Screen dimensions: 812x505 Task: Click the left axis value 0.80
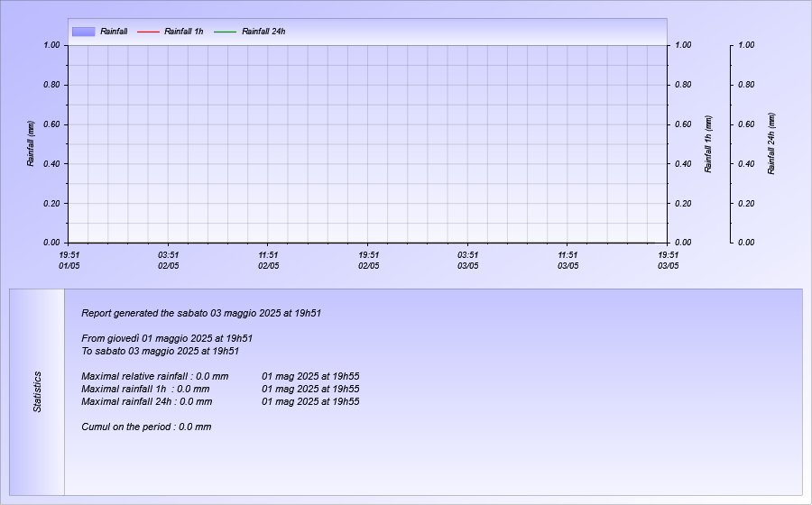click(51, 85)
